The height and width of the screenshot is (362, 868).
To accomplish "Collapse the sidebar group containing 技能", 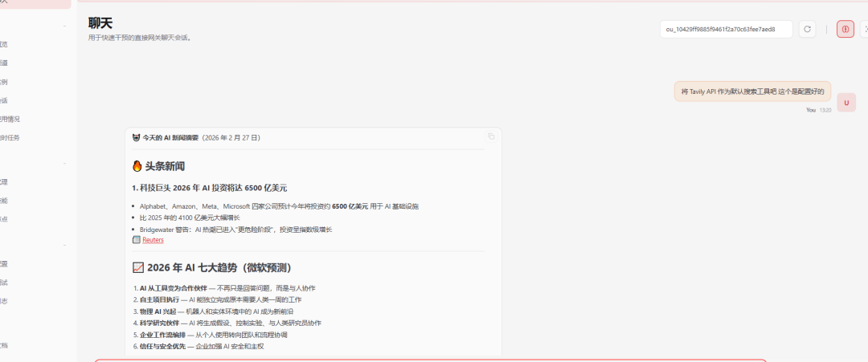I will [x=64, y=164].
